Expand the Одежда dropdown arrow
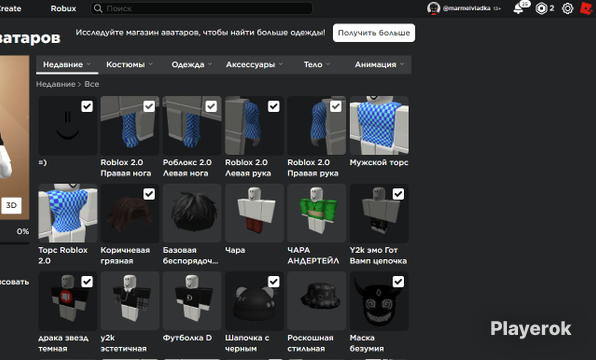Image resolution: width=596 pixels, height=360 pixels. 210,64
